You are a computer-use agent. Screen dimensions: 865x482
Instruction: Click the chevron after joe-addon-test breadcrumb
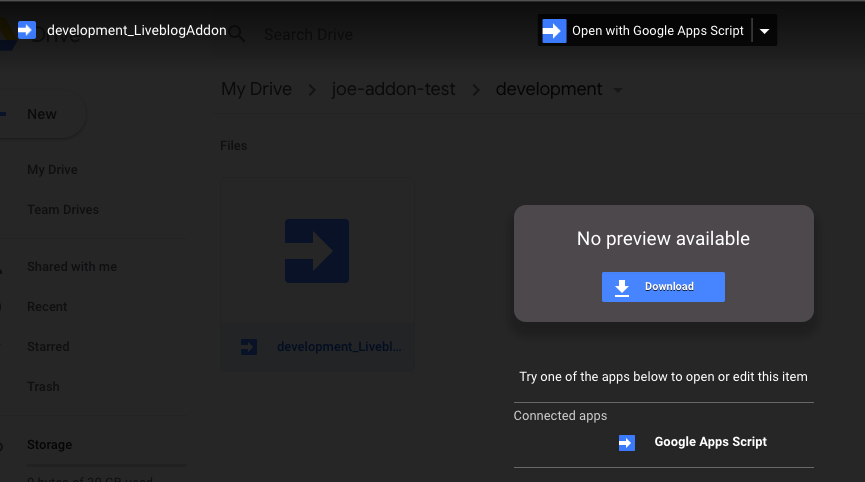476,90
